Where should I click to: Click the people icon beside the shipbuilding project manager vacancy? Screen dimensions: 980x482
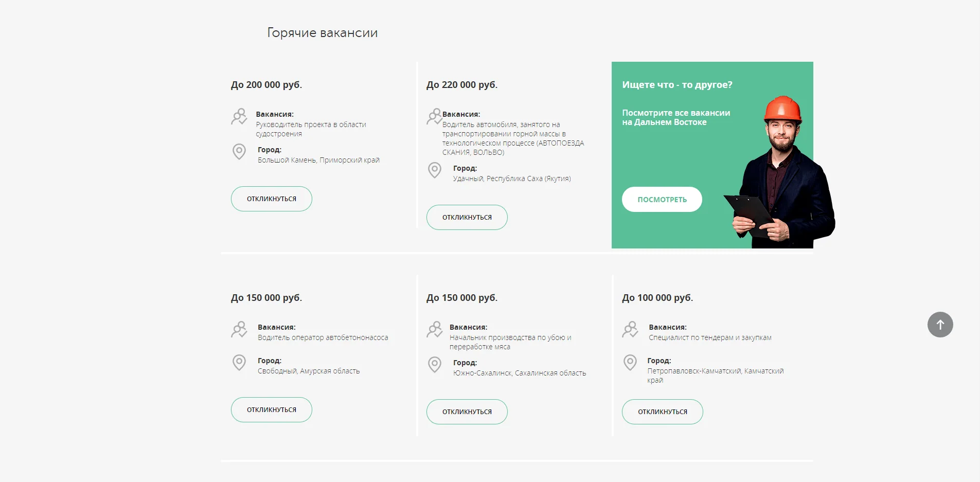point(239,116)
